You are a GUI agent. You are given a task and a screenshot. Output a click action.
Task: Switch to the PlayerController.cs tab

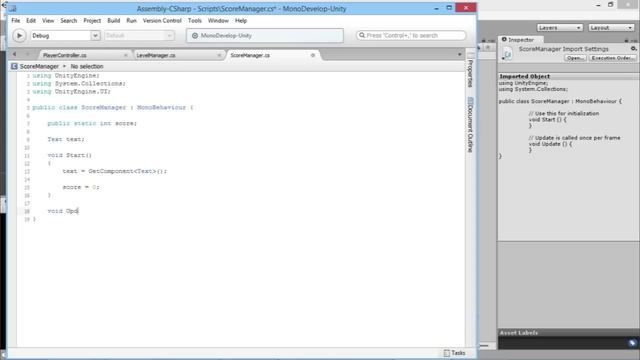tap(64, 55)
